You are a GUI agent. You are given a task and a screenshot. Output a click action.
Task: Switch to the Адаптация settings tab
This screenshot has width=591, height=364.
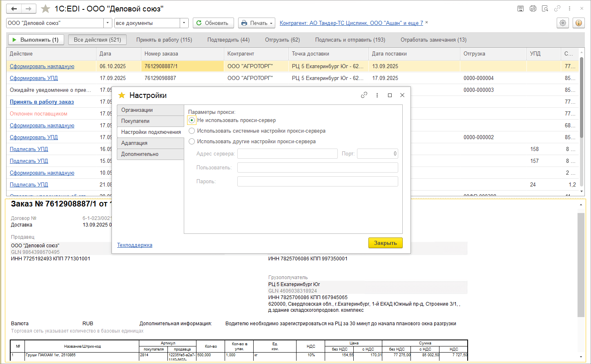(x=150, y=143)
